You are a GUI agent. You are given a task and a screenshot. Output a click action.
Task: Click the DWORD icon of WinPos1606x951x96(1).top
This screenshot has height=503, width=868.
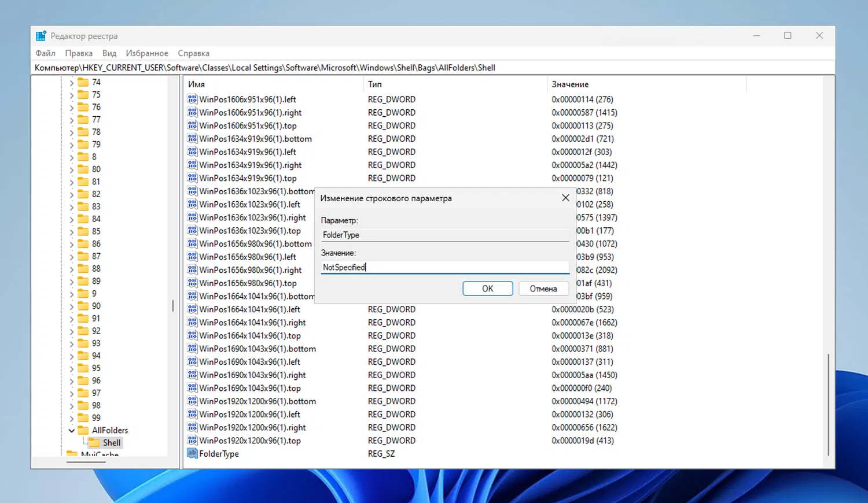click(192, 125)
